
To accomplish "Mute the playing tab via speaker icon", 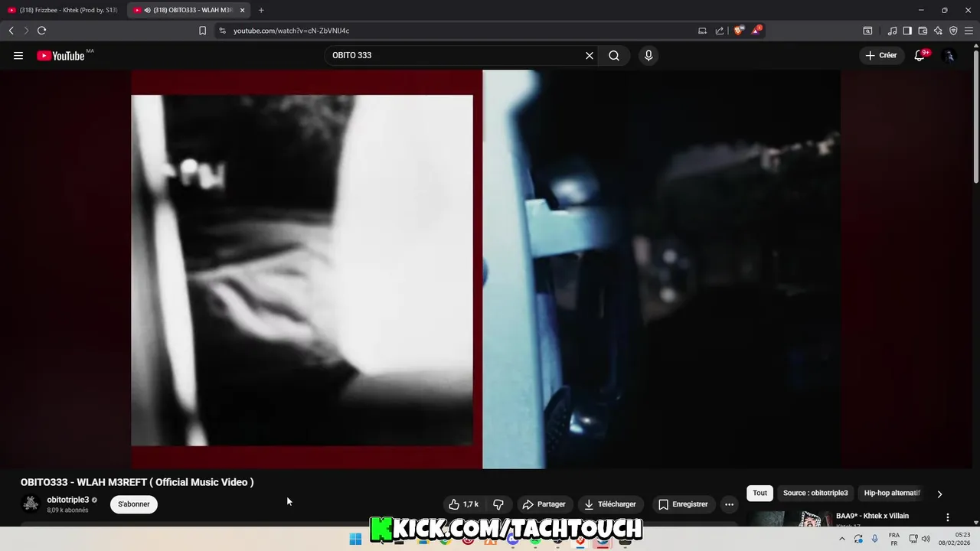I will pos(147,10).
